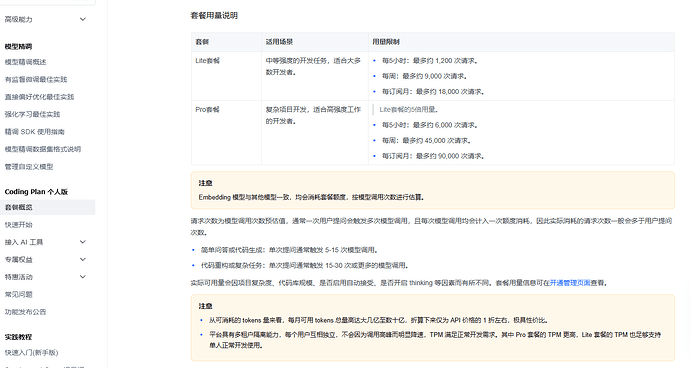
Task: Open 模型精调概述 in the sidebar
Action: click(26, 62)
